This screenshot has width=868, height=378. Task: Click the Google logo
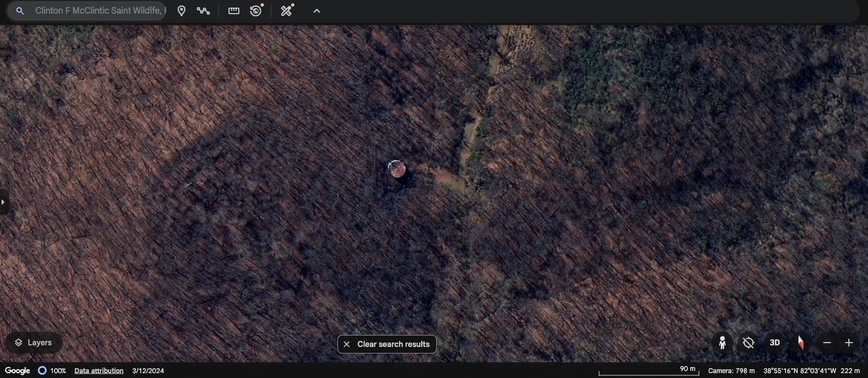(17, 370)
